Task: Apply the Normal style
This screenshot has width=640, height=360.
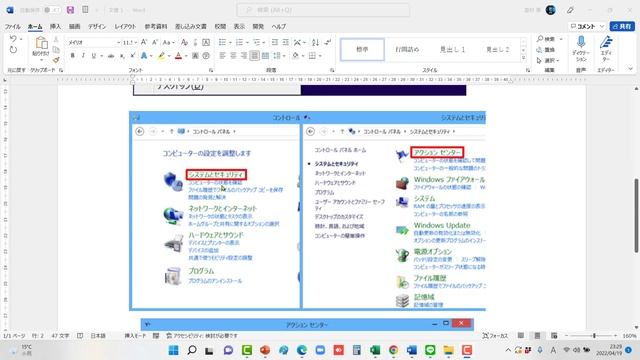Action: pos(362,49)
